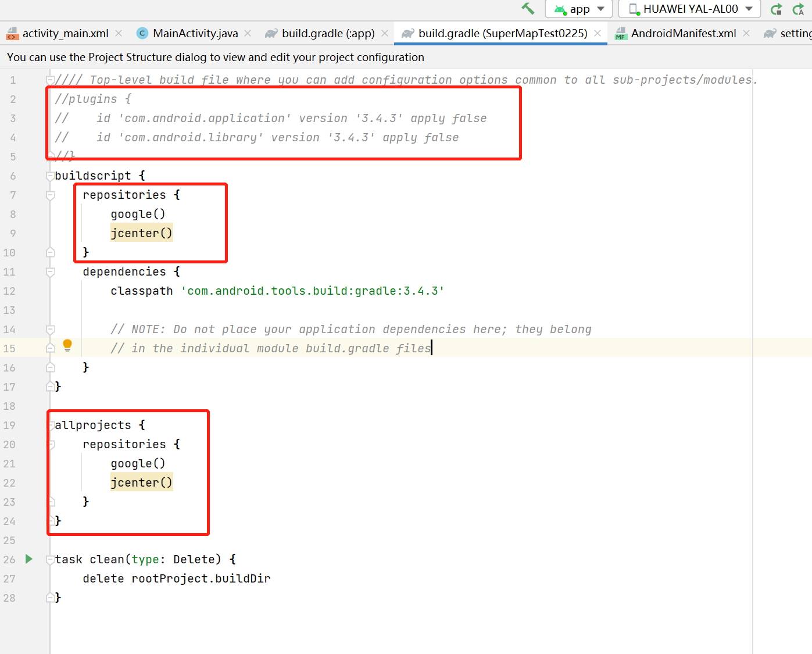Viewport: 812px width, 654px height.
Task: Open the HUAWEI YAL-AL00 device dropdown
Action: coord(690,9)
